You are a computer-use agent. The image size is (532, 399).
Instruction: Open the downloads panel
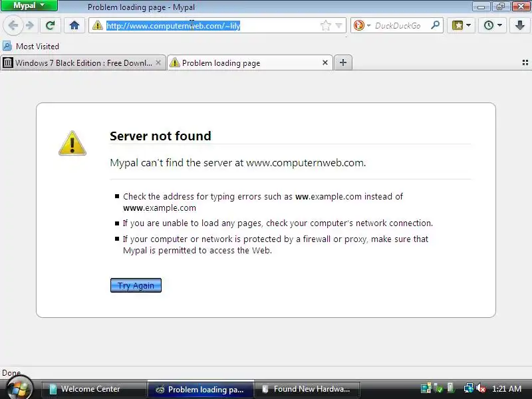(520, 25)
